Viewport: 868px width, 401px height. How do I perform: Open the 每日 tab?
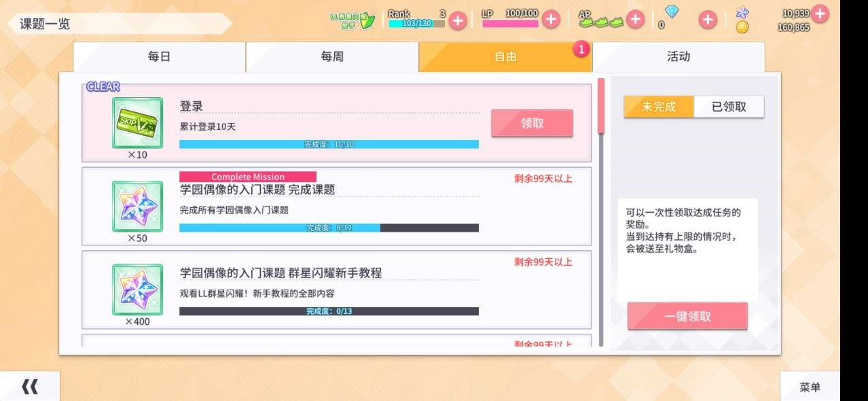pyautogui.click(x=159, y=57)
